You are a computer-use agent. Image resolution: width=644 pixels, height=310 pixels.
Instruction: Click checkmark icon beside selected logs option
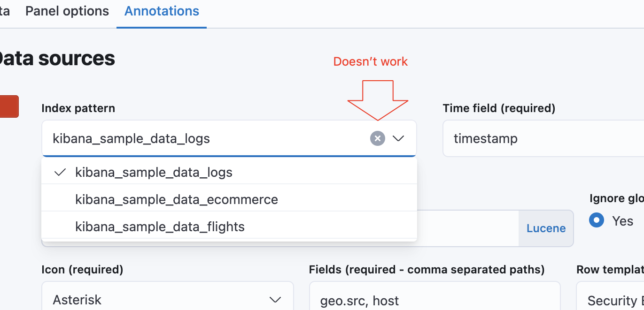point(60,173)
